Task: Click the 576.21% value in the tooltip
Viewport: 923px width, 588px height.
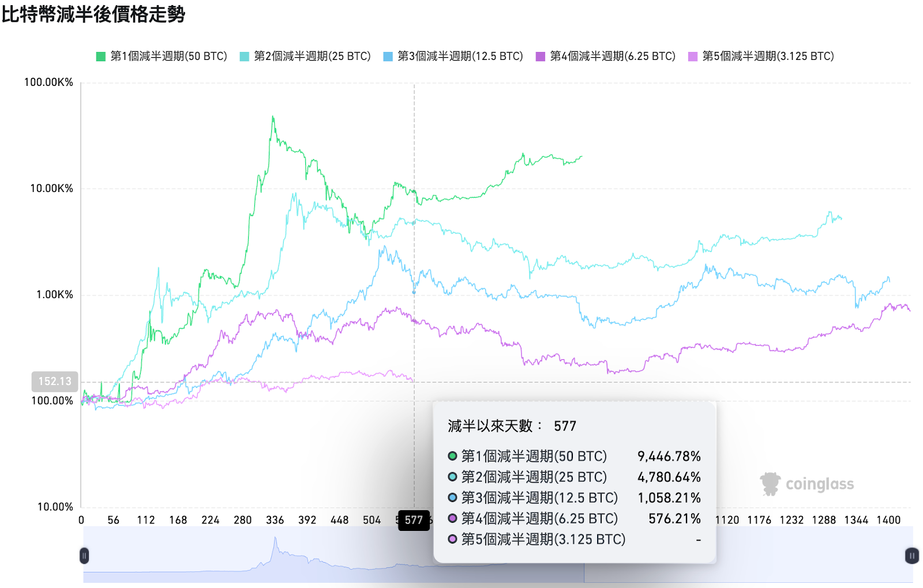Action: coord(674,519)
